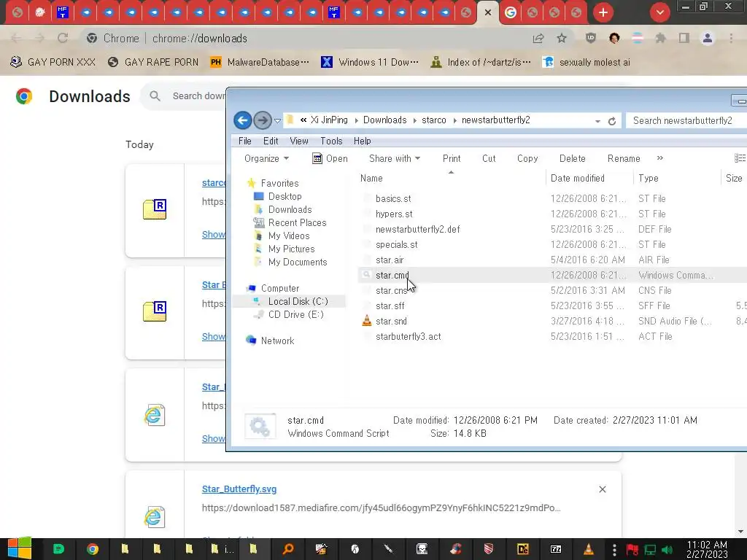Viewport: 747px width, 560px height.
Task: Switch to the Google tab with G icon
Action: [x=510, y=12]
